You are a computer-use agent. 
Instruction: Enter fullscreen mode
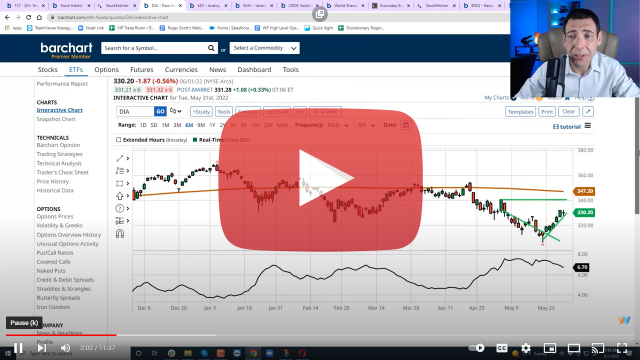622,348
